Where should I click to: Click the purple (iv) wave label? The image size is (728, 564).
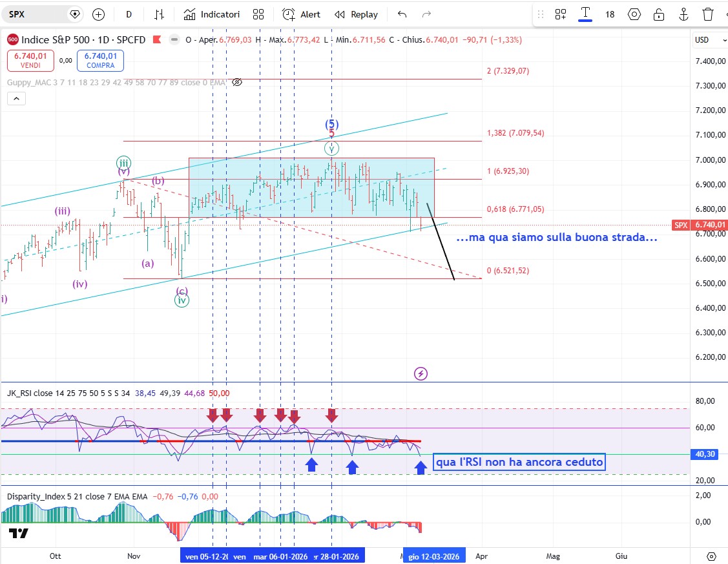(x=80, y=284)
